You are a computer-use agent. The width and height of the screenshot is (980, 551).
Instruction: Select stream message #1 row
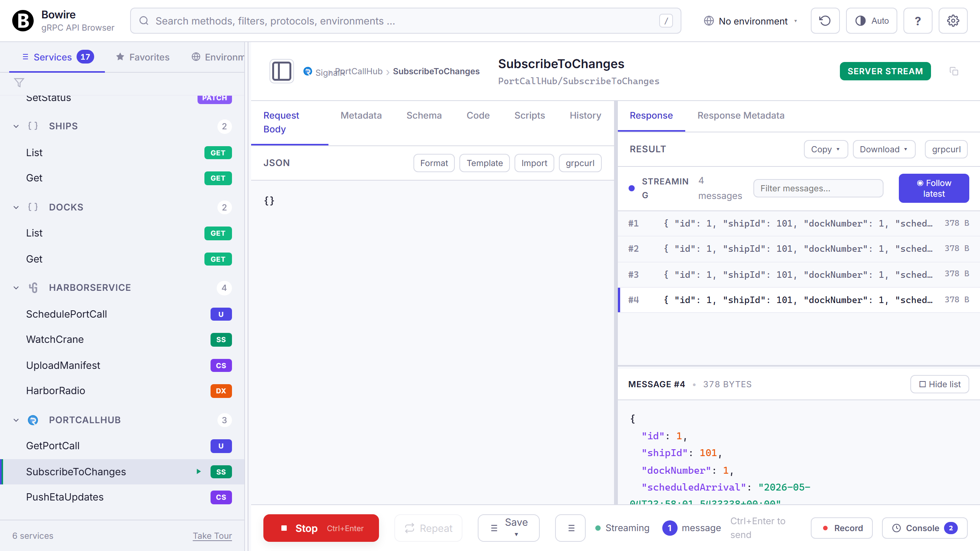pyautogui.click(x=799, y=223)
